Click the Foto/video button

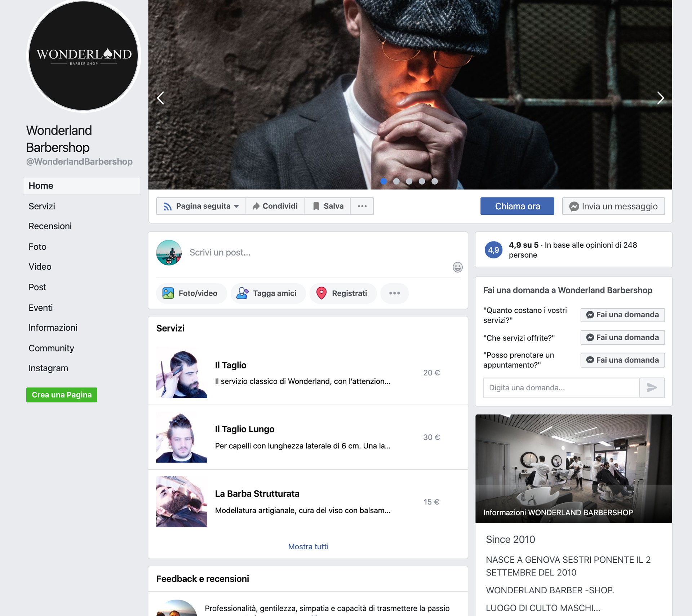coord(191,293)
